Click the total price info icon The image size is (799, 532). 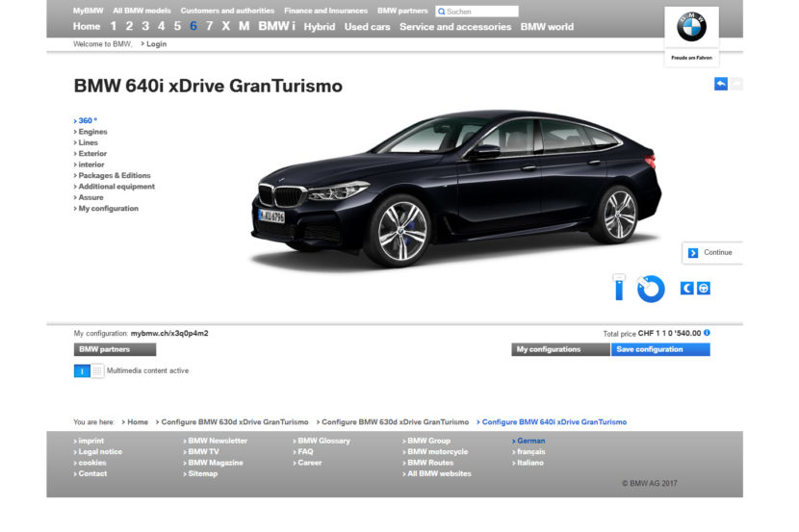(707, 333)
